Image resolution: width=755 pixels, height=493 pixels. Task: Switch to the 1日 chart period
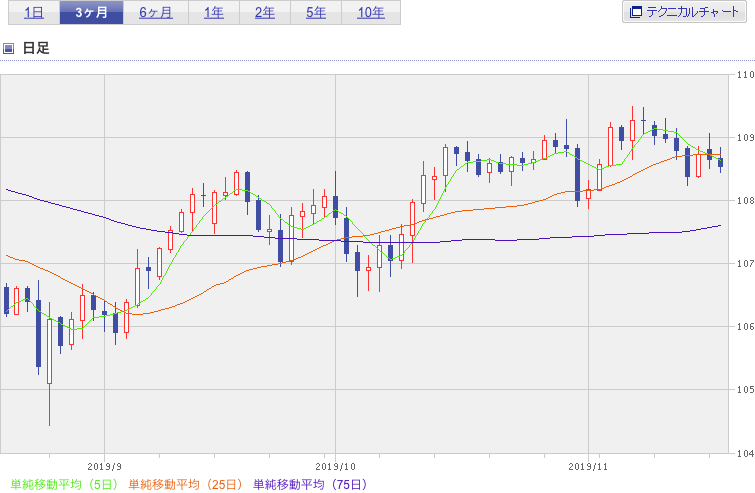(x=34, y=13)
